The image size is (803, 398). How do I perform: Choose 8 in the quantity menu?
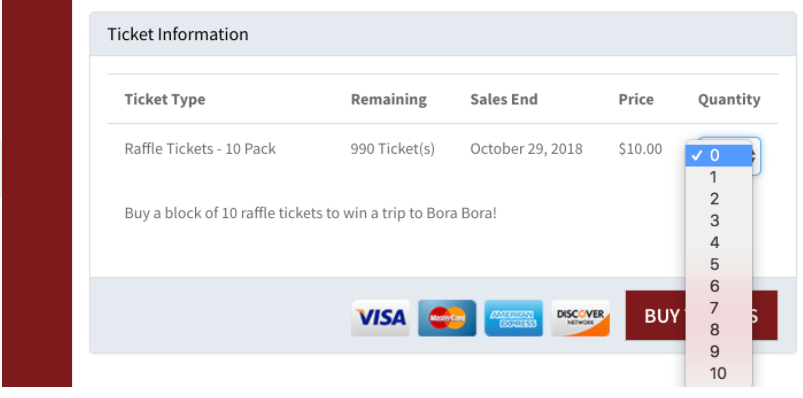[x=719, y=330]
